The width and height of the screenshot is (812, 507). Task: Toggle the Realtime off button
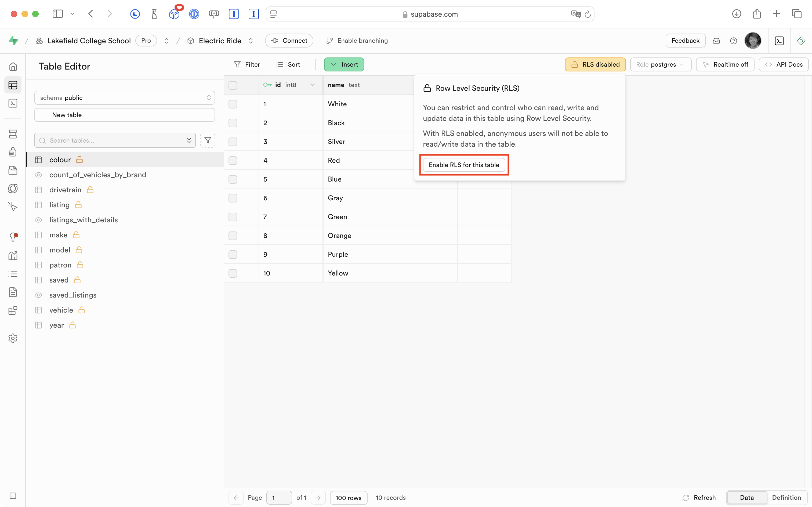[x=725, y=64]
